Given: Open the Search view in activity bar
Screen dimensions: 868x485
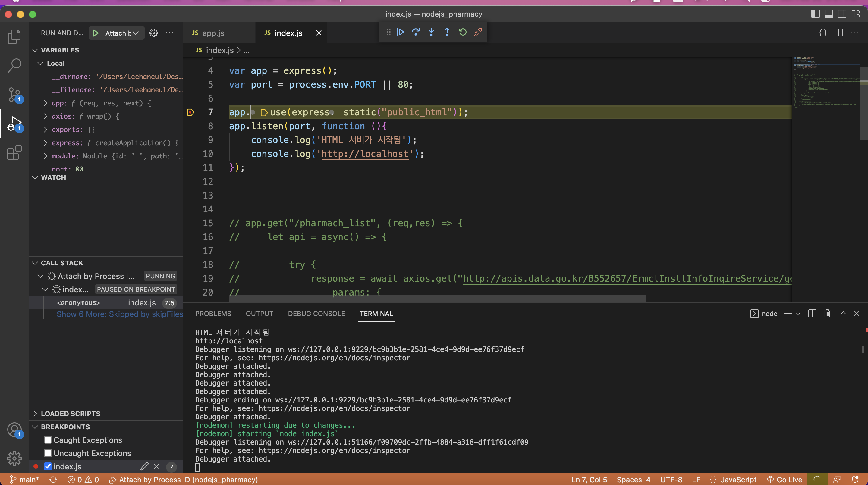Looking at the screenshot, I should click(14, 65).
